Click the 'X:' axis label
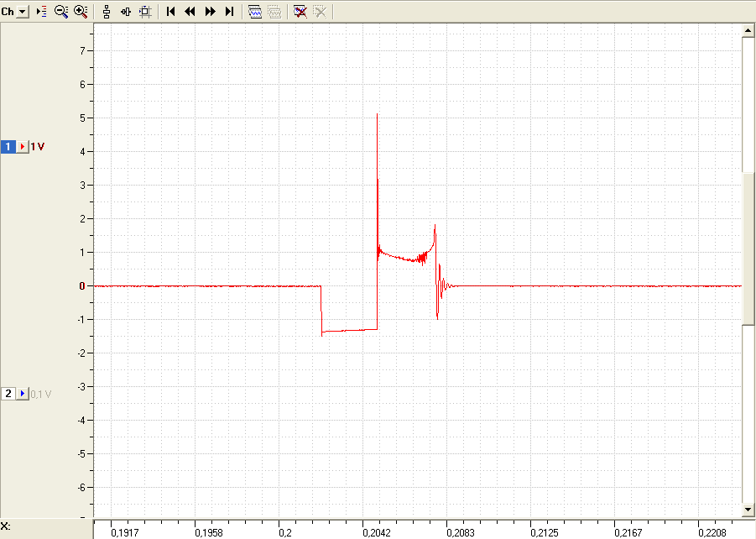Image resolution: width=756 pixels, height=539 pixels. [5, 526]
